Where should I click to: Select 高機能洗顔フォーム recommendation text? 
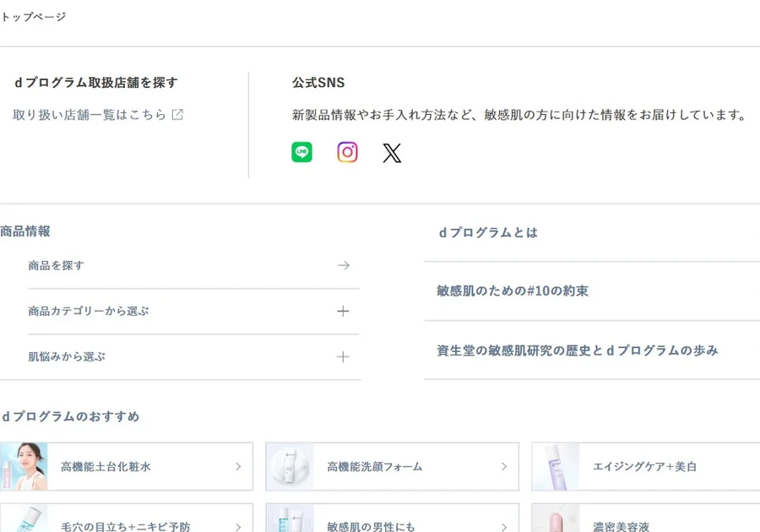coord(375,467)
